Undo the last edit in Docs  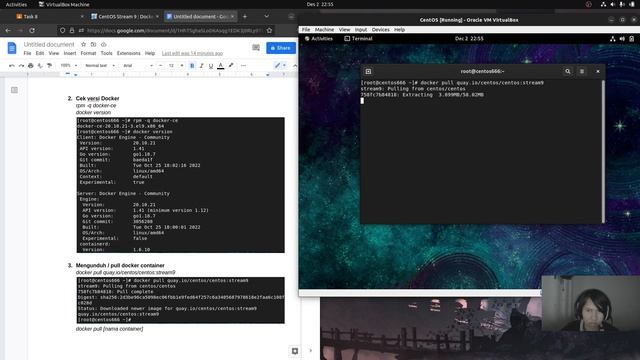tap(12, 65)
